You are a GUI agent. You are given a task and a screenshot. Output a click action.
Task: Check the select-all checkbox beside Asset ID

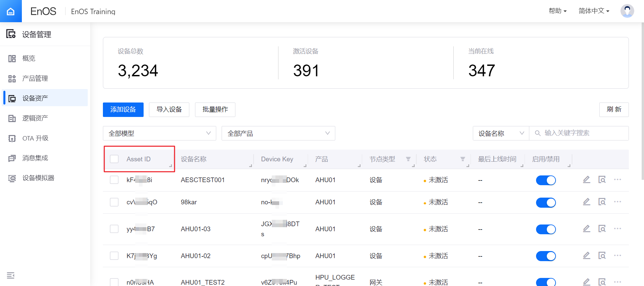click(114, 159)
